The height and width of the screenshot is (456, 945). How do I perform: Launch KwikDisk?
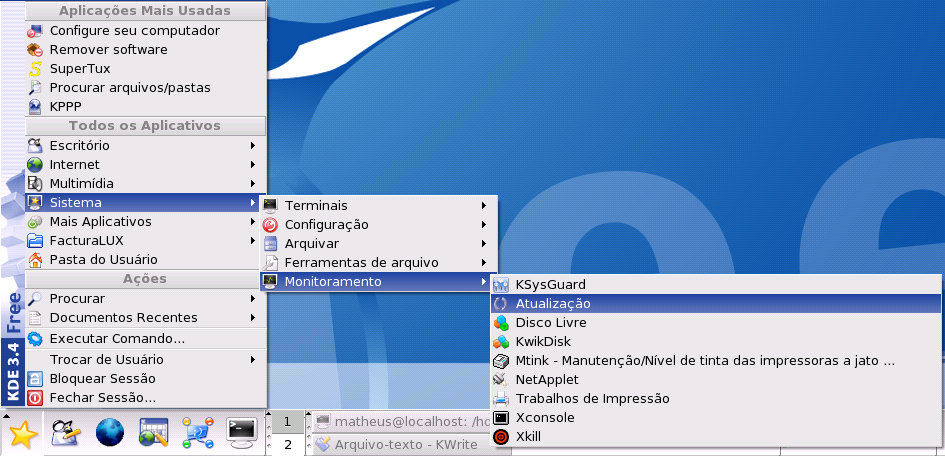click(716, 342)
